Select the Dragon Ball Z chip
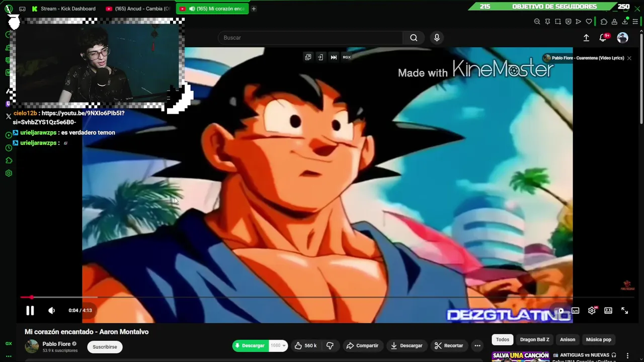The height and width of the screenshot is (362, 644). pos(534,339)
